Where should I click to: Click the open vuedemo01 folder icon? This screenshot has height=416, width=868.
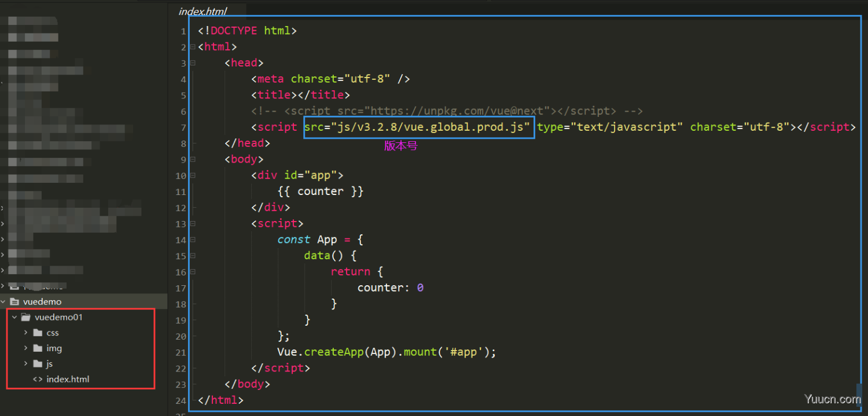pos(25,317)
